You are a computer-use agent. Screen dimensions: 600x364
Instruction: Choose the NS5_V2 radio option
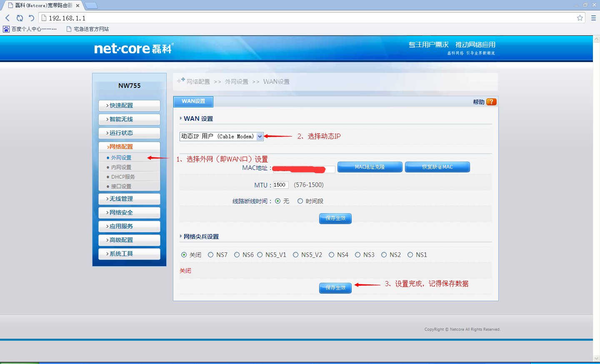[x=296, y=255]
